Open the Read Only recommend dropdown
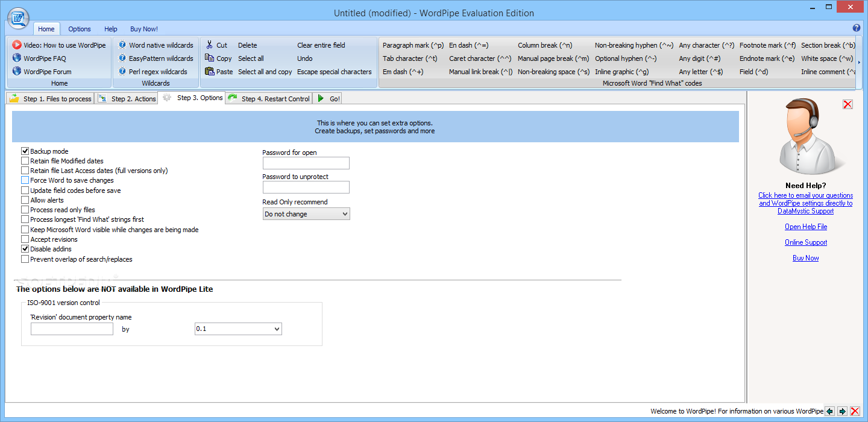Screen dimensions: 868x422 point(306,214)
